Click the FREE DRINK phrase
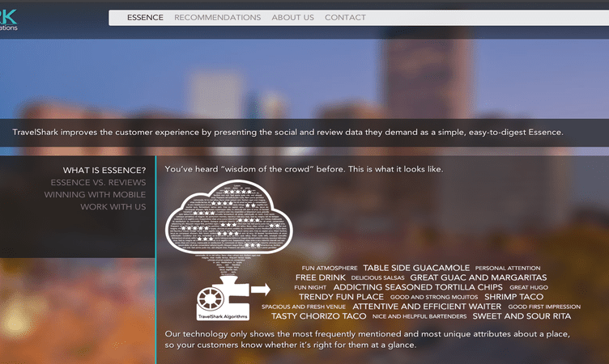609x364 pixels. click(x=321, y=277)
